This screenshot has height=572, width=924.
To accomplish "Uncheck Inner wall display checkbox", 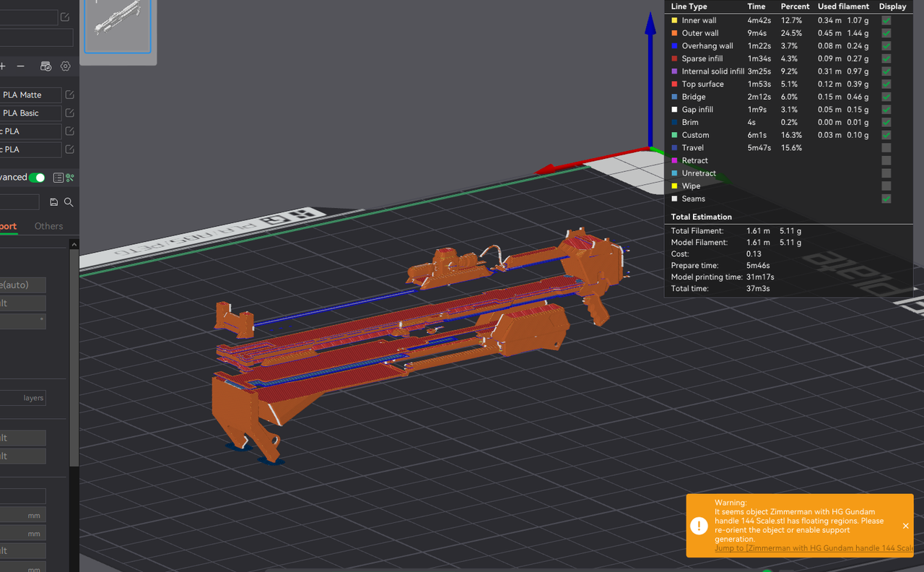I will pos(886,20).
